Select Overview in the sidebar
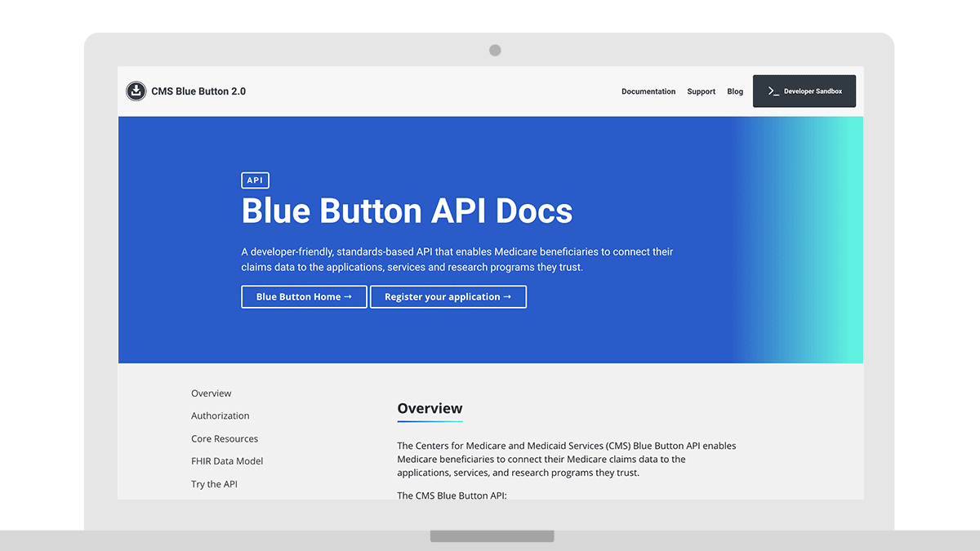980x551 pixels. 212,393
